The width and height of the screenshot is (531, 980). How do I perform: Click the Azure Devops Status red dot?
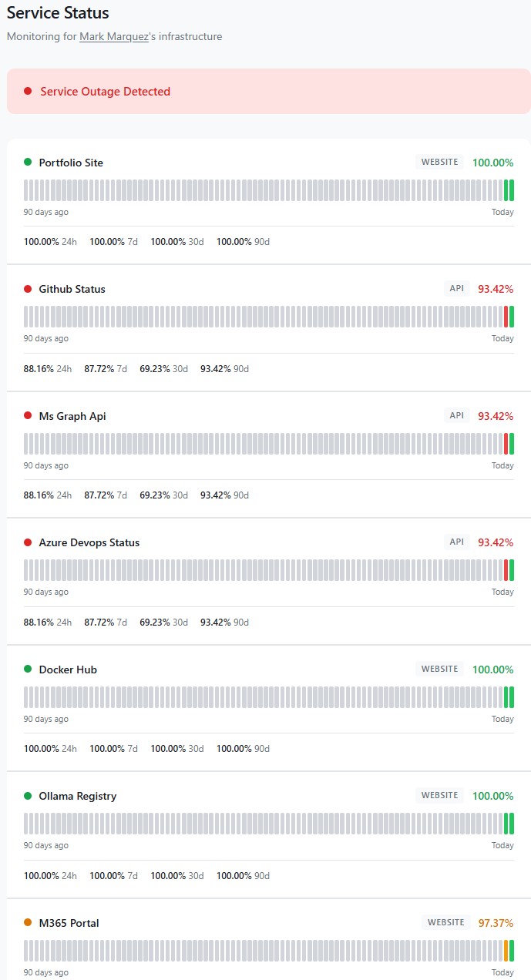coord(28,542)
